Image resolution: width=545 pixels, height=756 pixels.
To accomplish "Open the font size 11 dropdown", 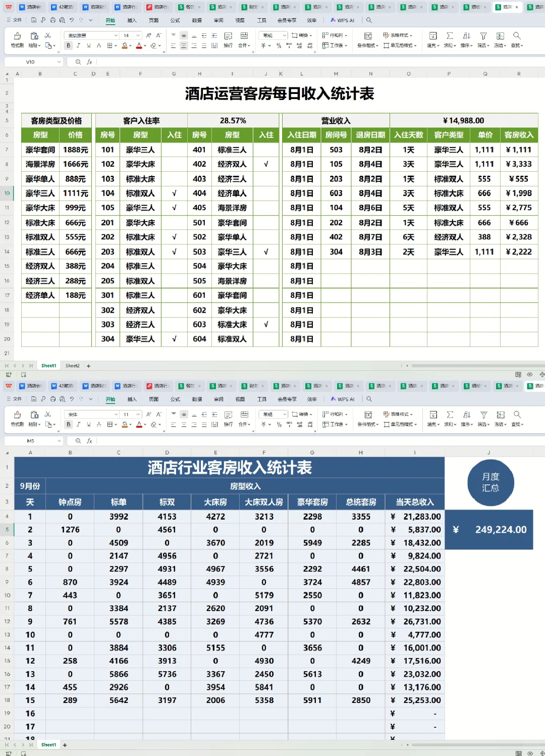I will tap(138, 414).
